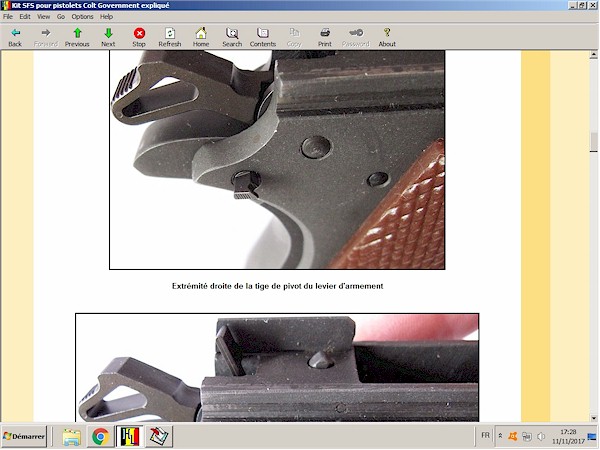Screen dimensions: 600x450
Task: Click the cocking lever pivot photo
Action: click(x=277, y=160)
